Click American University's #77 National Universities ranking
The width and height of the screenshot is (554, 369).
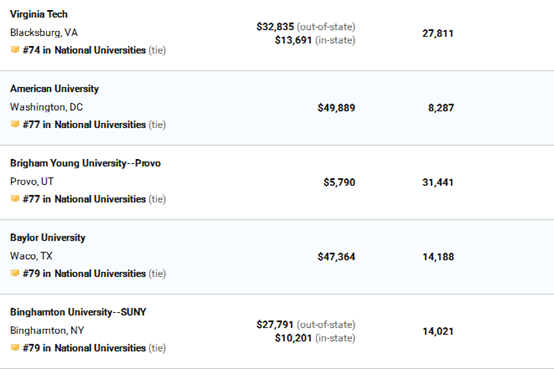coord(84,125)
